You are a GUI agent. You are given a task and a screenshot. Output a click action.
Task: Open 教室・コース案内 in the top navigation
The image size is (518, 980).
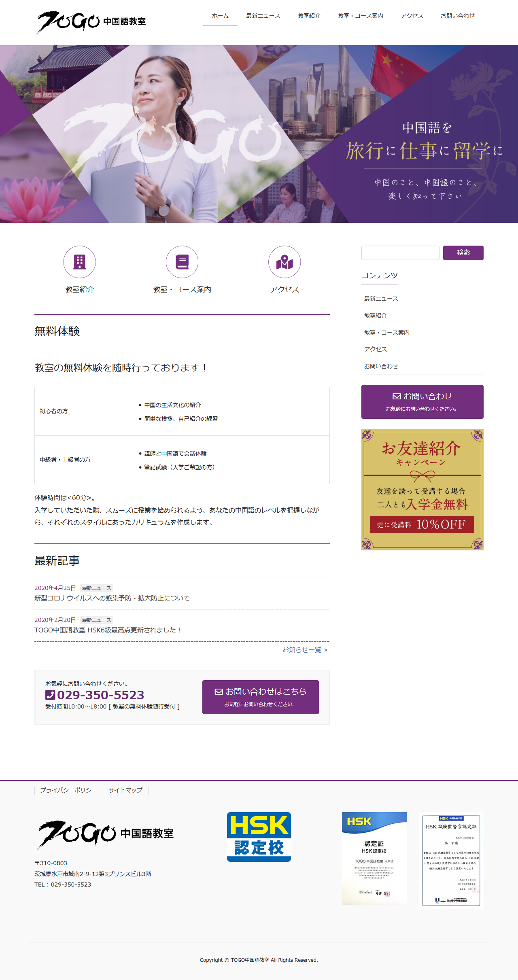(361, 16)
